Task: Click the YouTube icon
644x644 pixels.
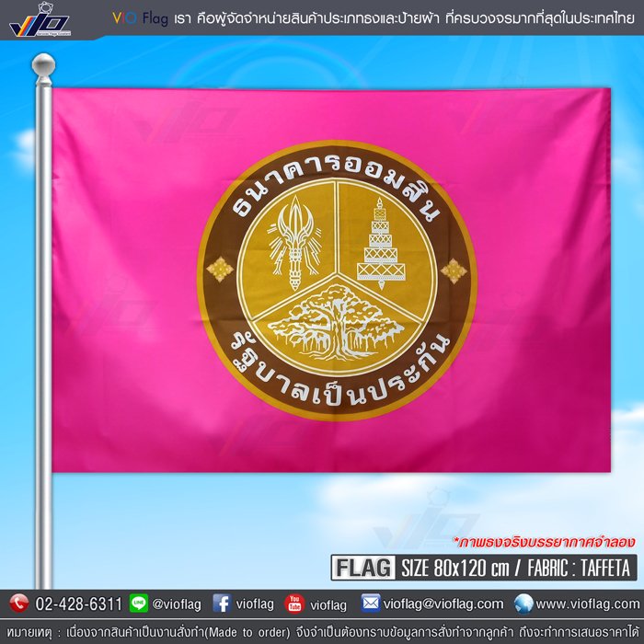Action: (x=294, y=604)
